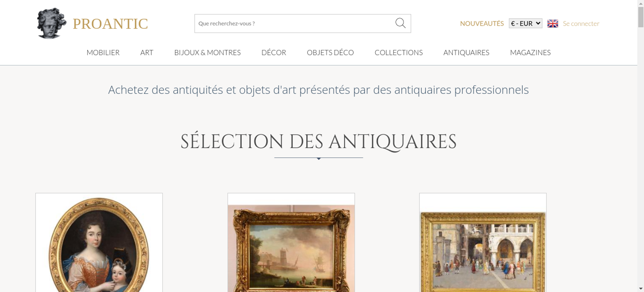Image resolution: width=644 pixels, height=292 pixels.
Task: Click the Proantic cherub head logo
Action: [52, 23]
